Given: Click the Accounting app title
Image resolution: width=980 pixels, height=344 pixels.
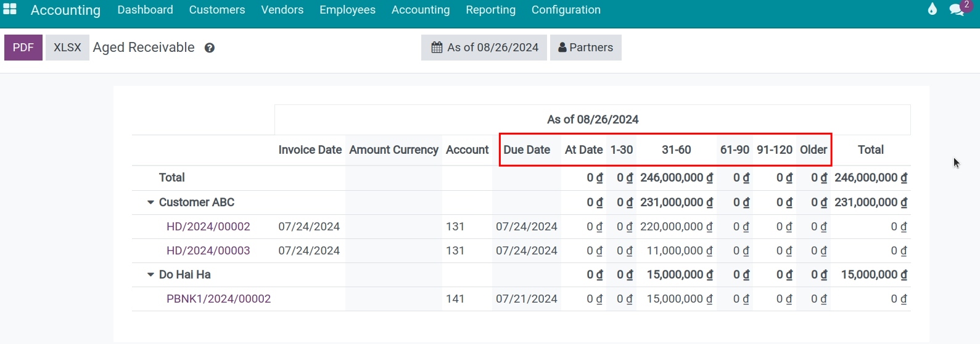Looking at the screenshot, I should [65, 10].
